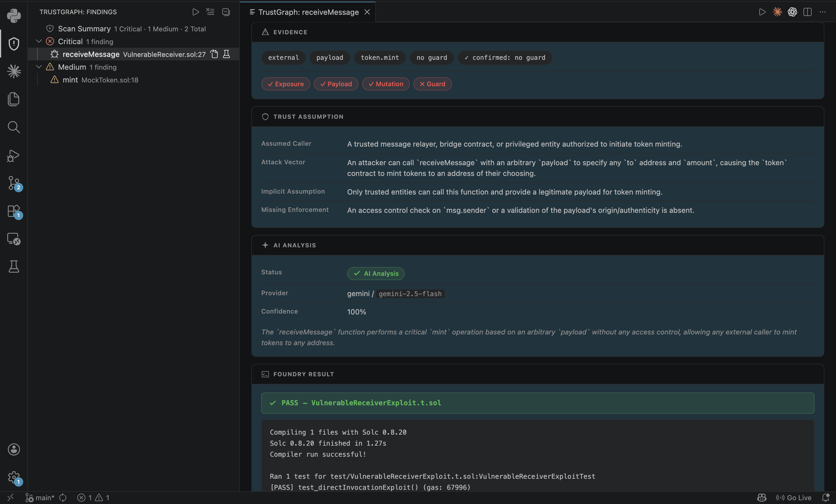Collapse the Critical findings group
Image resolution: width=836 pixels, height=504 pixels.
click(39, 42)
